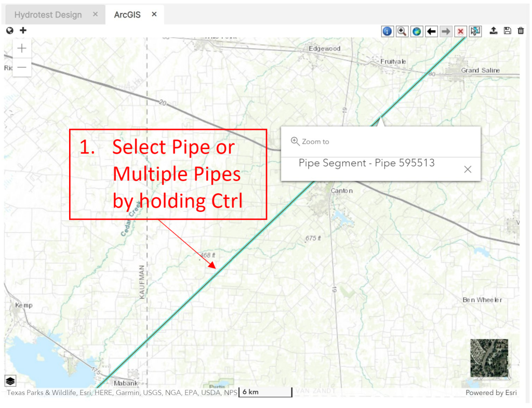Close the Hydrotest Design tab

click(96, 14)
